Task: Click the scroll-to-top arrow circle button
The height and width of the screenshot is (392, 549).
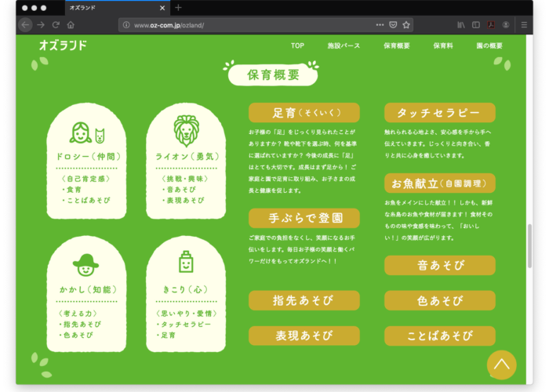Action: (x=502, y=364)
